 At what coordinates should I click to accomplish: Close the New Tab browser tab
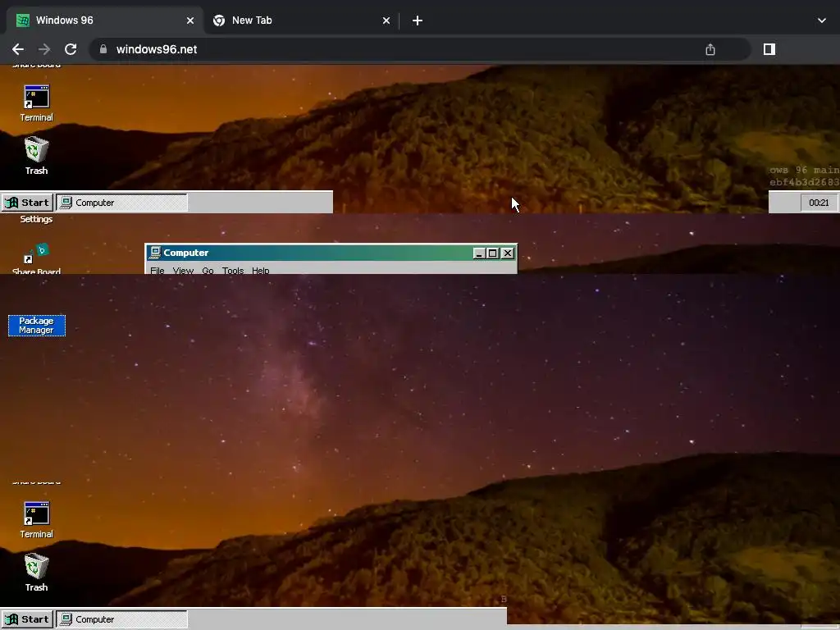pos(386,21)
